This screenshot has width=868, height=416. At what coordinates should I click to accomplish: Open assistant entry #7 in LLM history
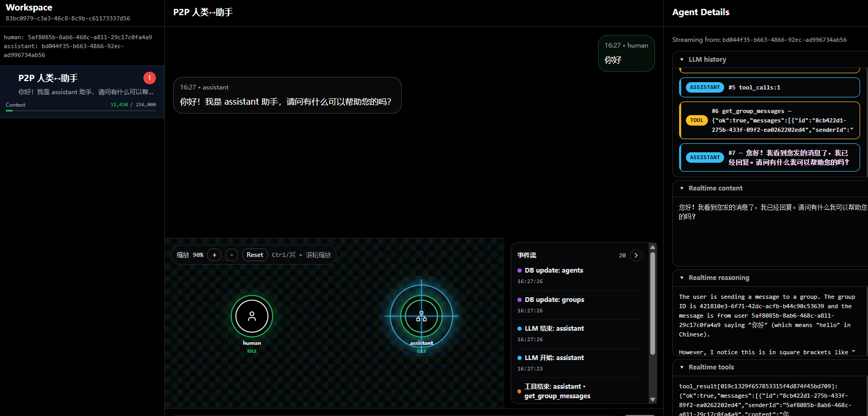click(x=769, y=158)
